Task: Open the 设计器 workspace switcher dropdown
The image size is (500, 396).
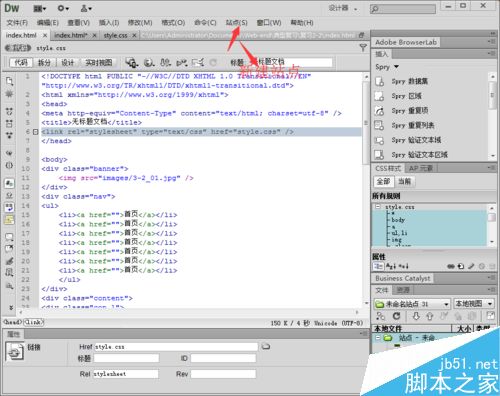Action: tap(343, 8)
